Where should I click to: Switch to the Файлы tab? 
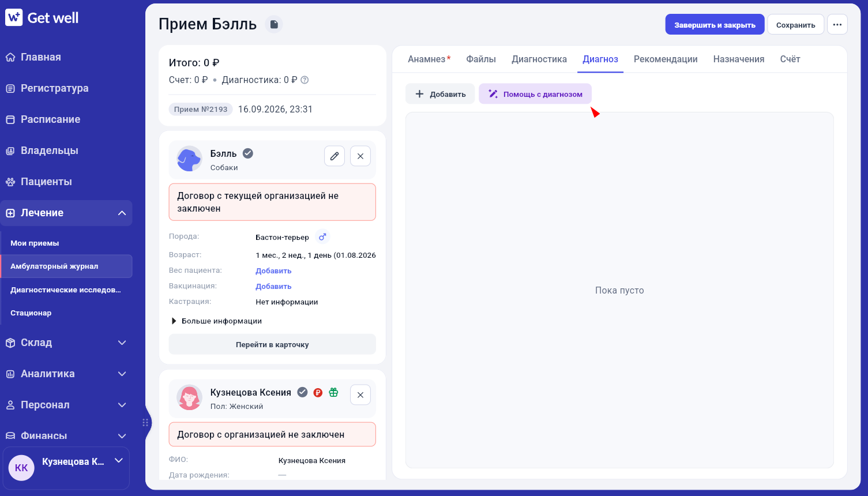point(481,59)
